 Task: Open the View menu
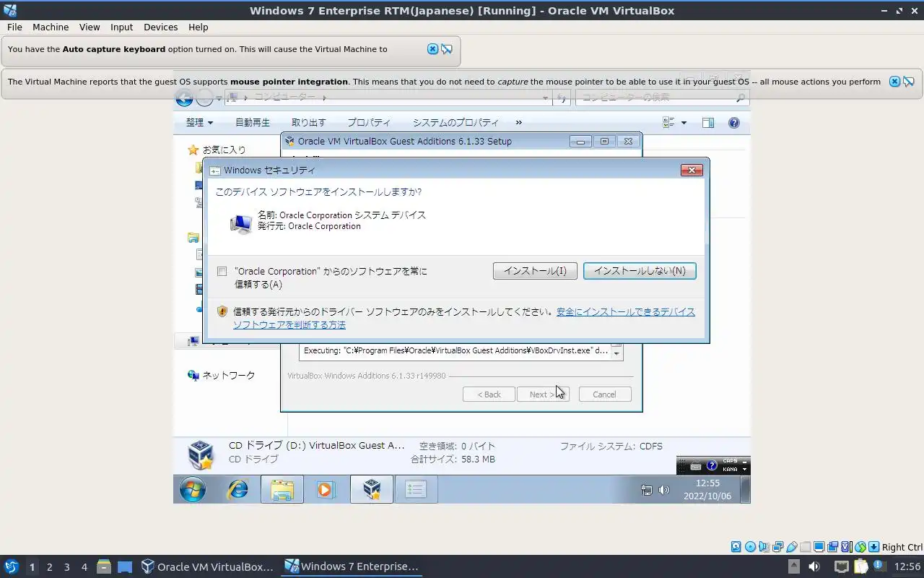click(90, 27)
